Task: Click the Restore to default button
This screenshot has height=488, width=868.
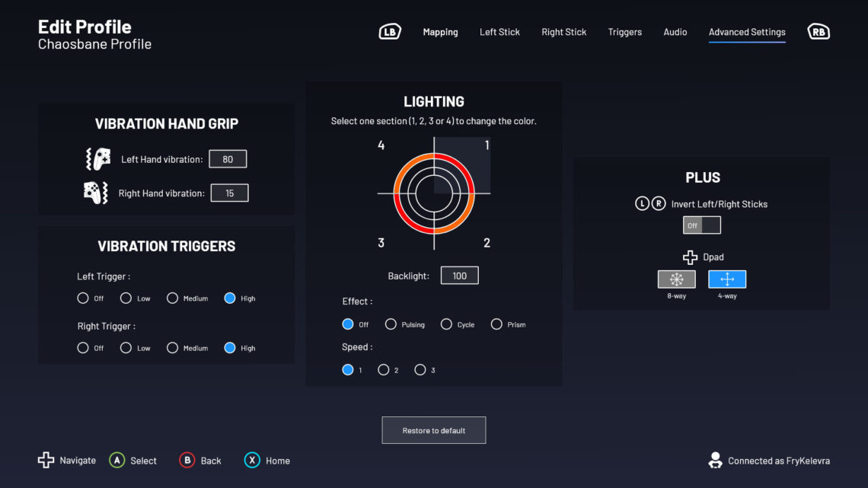Action: tap(433, 430)
